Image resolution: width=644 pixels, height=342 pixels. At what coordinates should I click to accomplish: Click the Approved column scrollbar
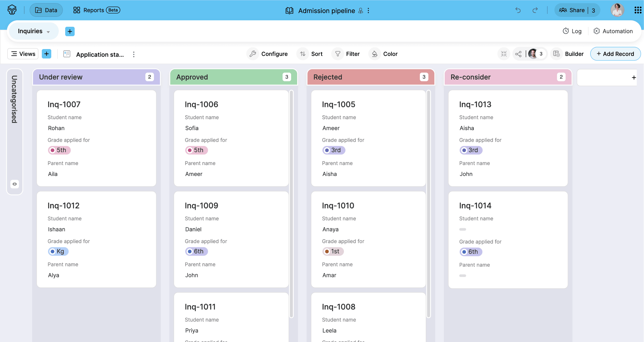click(x=291, y=204)
